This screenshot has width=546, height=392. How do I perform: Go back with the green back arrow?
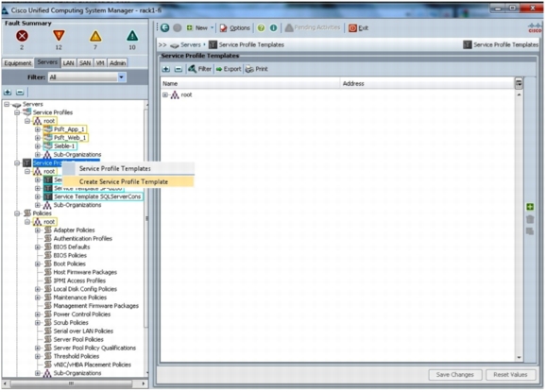tap(165, 27)
